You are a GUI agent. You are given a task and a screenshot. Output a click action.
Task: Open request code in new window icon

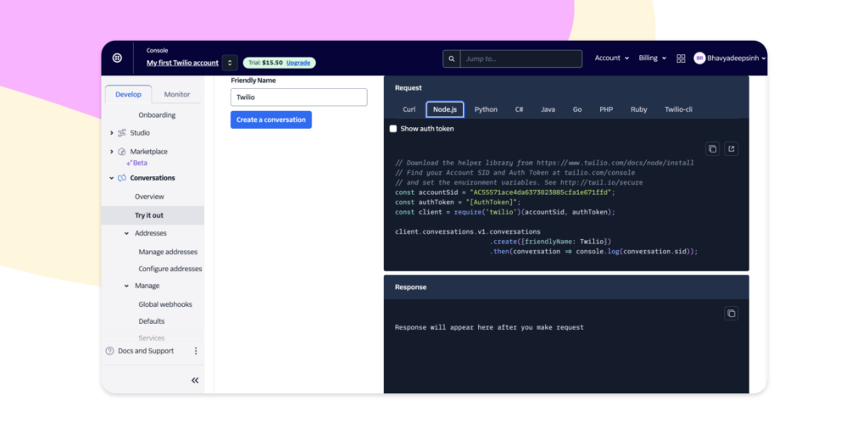pos(732,148)
